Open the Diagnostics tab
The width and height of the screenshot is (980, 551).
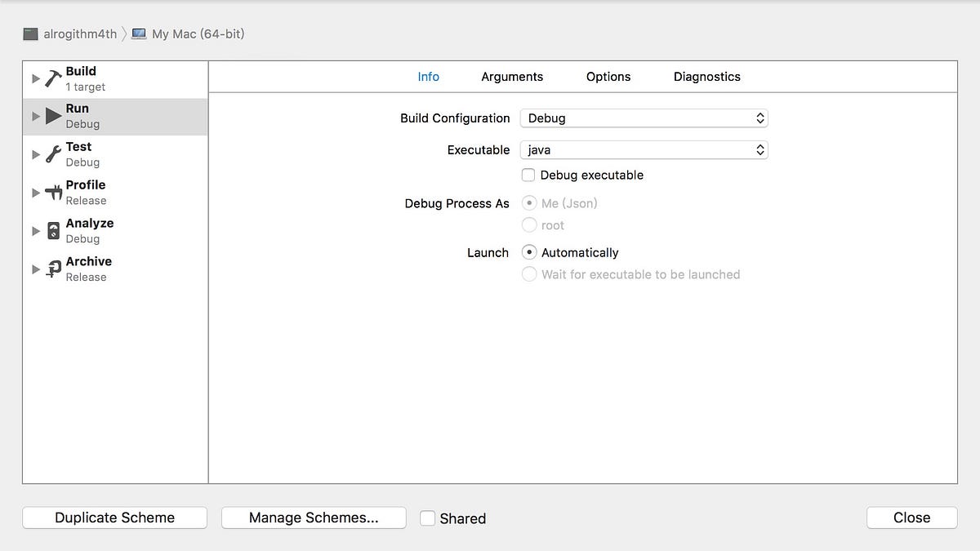tap(706, 76)
